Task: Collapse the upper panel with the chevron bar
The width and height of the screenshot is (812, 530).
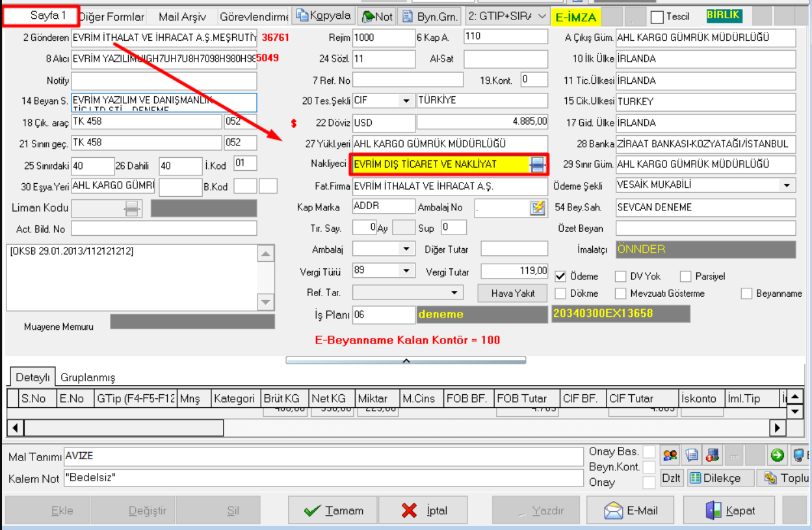Action: tap(406, 360)
